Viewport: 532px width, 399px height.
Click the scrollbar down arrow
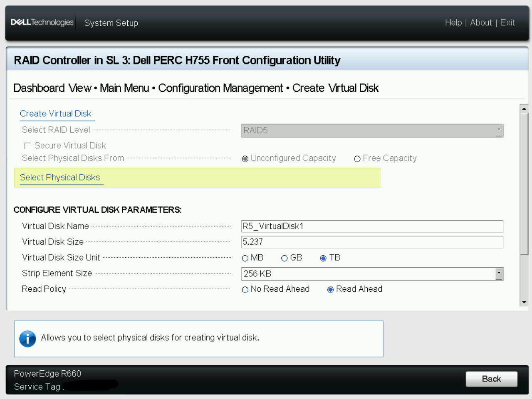click(x=524, y=302)
